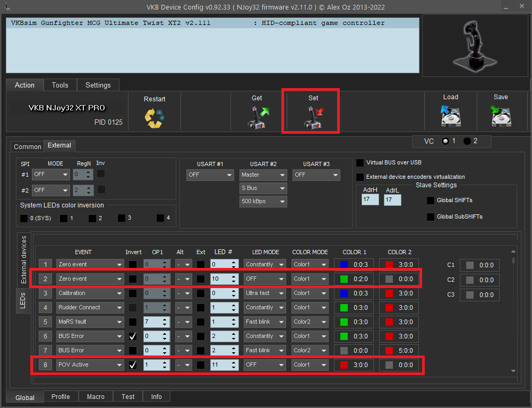This screenshot has height=408, width=532.
Task: Open the Profile bottom tab
Action: click(x=61, y=397)
